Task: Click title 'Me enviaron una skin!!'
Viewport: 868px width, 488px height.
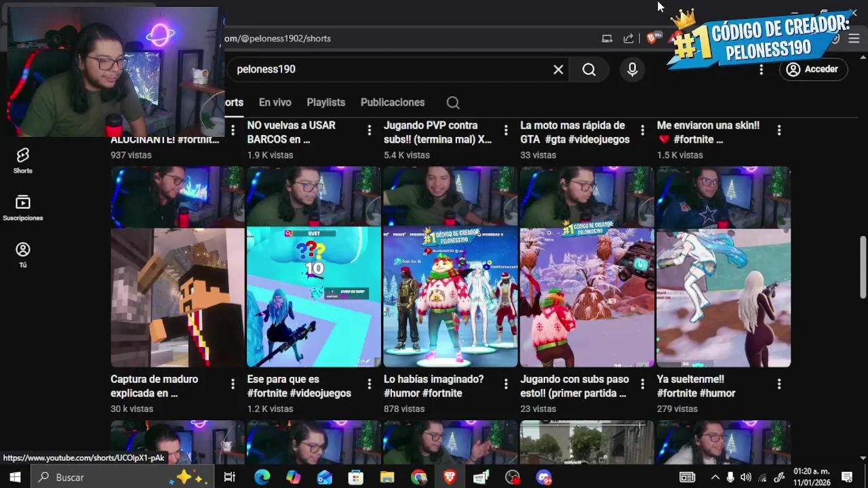Action: coord(708,132)
